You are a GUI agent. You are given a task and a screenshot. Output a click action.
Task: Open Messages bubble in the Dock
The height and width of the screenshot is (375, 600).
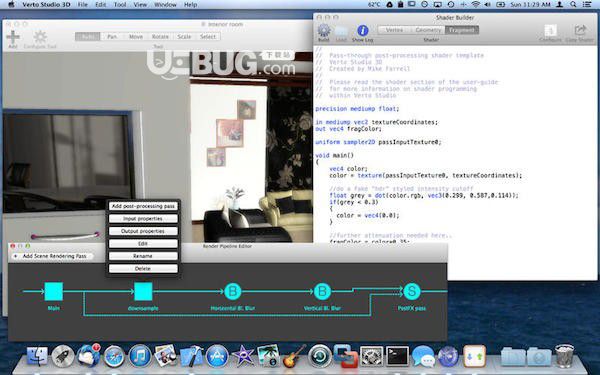[x=423, y=356]
